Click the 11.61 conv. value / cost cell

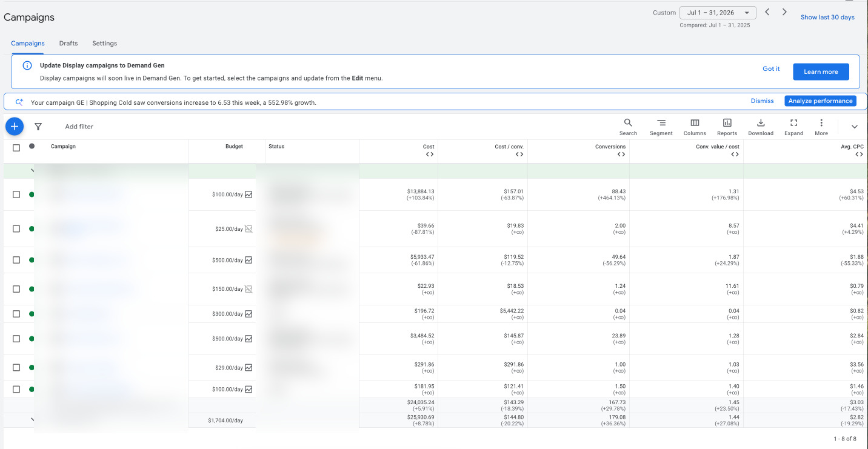pyautogui.click(x=732, y=286)
